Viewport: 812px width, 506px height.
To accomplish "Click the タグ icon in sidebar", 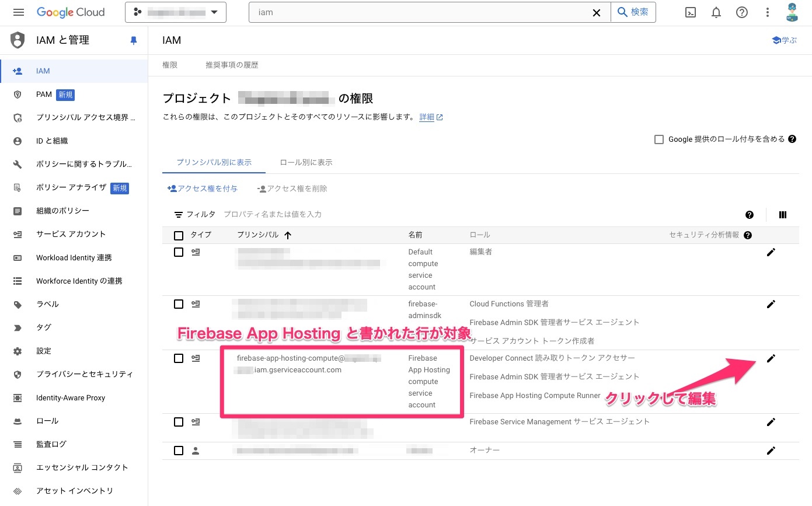I will pyautogui.click(x=18, y=327).
